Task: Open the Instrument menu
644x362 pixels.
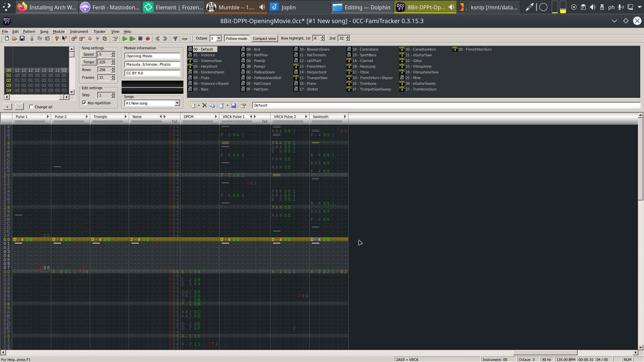Action: (x=79, y=32)
